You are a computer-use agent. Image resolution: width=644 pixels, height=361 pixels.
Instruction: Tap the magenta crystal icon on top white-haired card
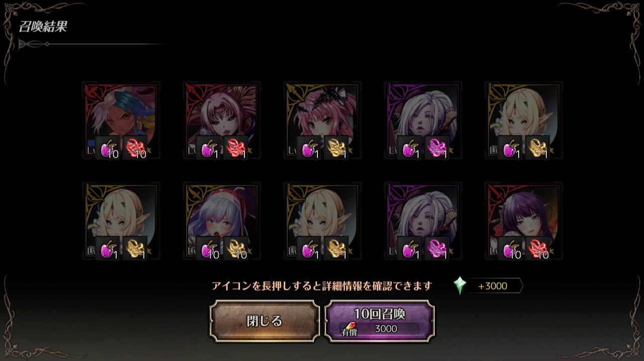pos(437,148)
